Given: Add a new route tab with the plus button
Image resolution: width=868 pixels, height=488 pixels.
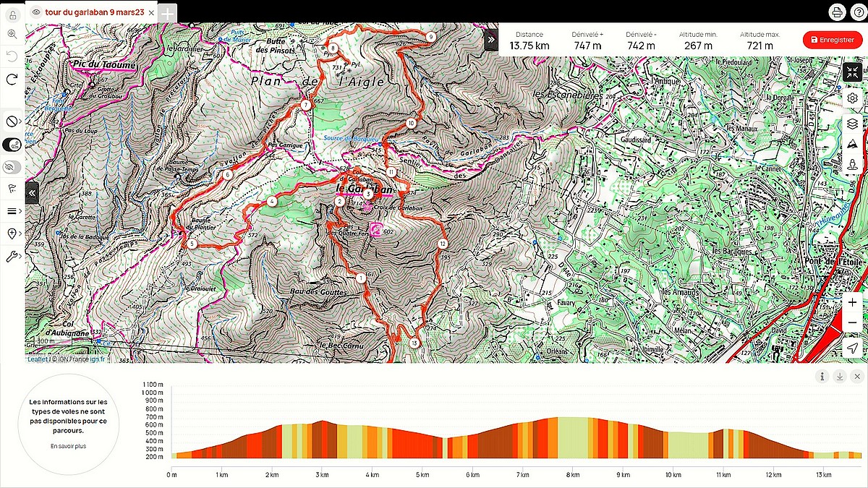Looking at the screenshot, I should click(x=167, y=12).
